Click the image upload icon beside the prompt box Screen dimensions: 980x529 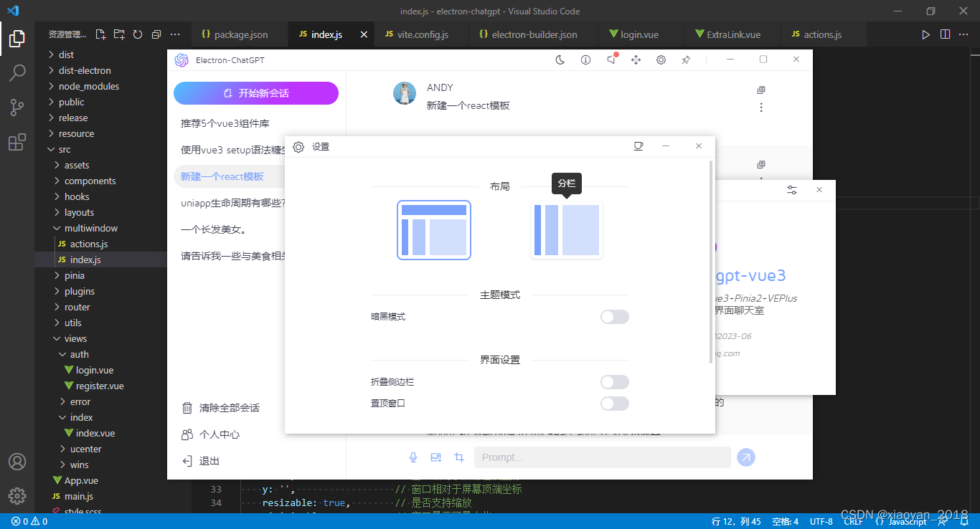[x=435, y=457]
